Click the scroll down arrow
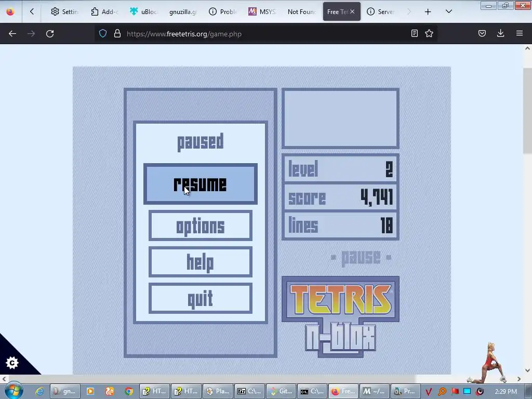The width and height of the screenshot is (532, 399). 527,370
